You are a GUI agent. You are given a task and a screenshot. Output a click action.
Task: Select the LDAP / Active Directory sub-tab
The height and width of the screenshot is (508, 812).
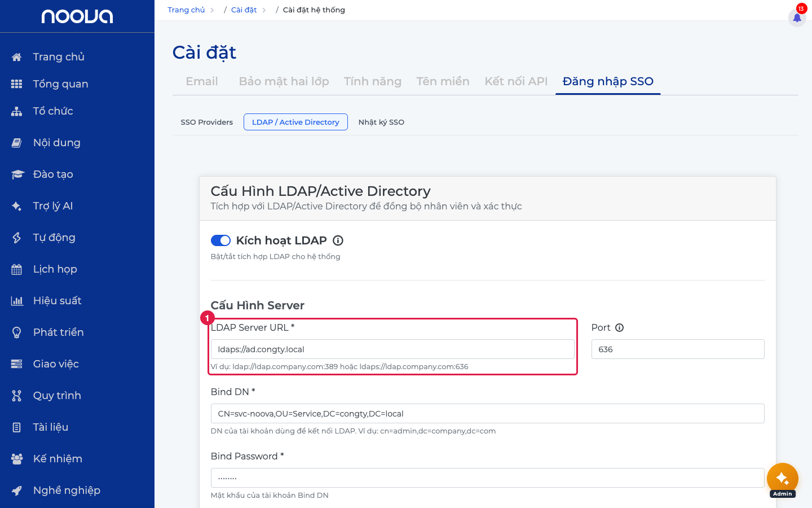tap(295, 122)
